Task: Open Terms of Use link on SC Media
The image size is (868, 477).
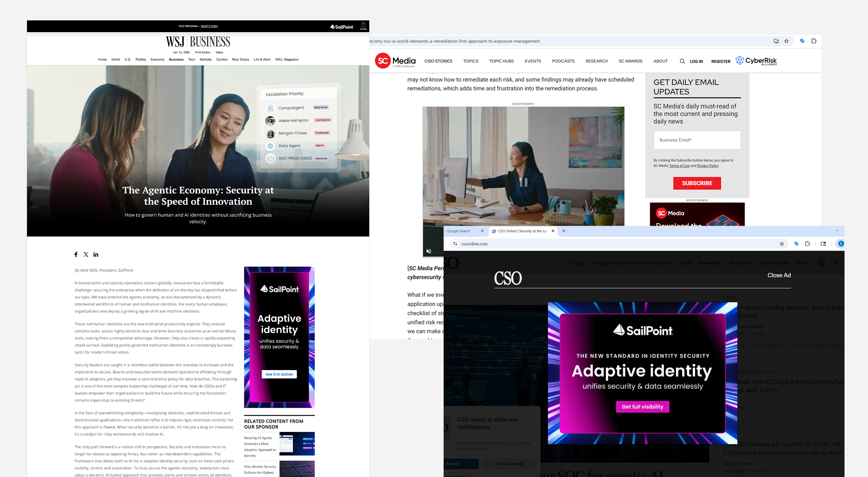Action: pyautogui.click(x=679, y=166)
